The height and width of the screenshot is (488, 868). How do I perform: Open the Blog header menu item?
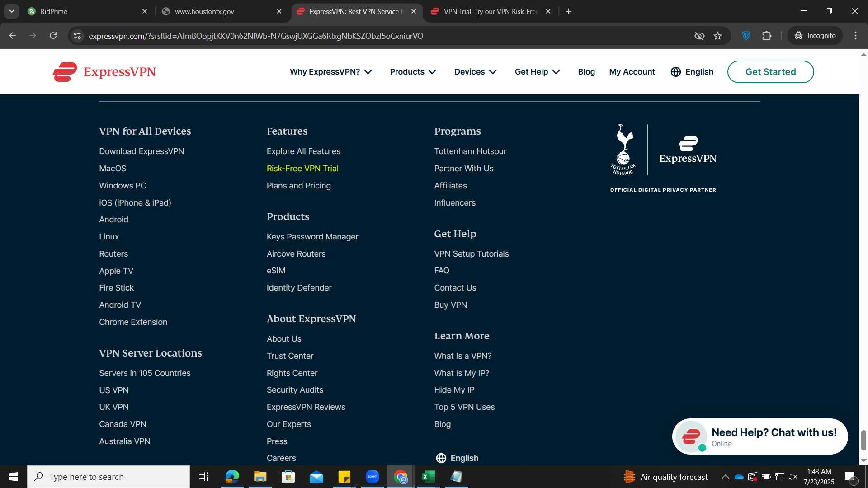tap(586, 72)
